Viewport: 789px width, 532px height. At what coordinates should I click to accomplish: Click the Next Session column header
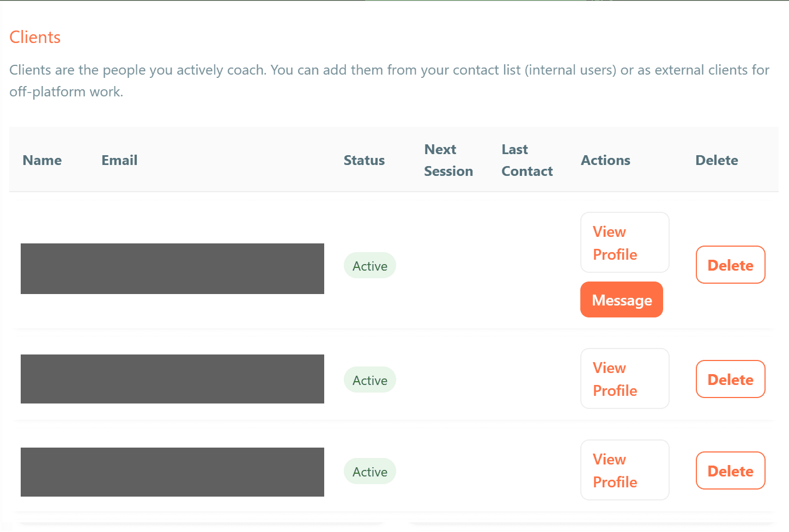pyautogui.click(x=448, y=160)
